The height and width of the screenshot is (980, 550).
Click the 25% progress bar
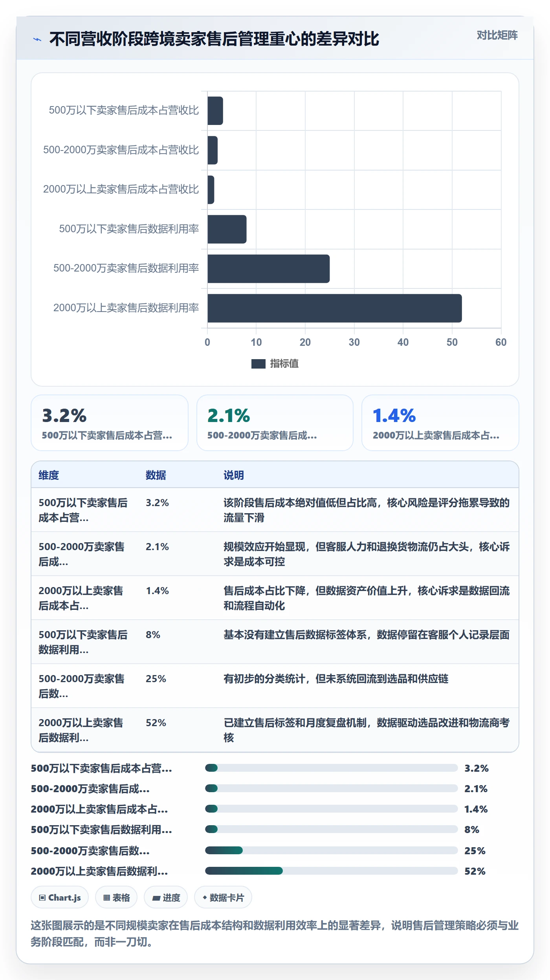[332, 850]
